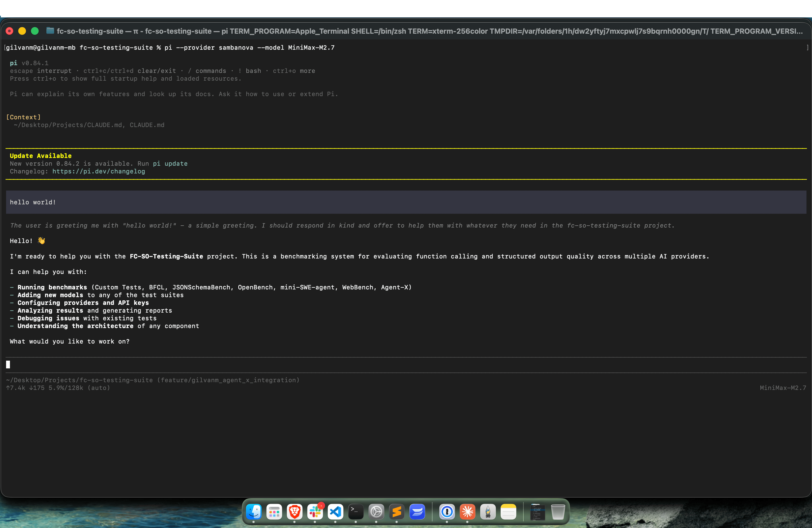812x528 pixels.
Task: Open Slack with the notification badge
Action: (x=315, y=512)
